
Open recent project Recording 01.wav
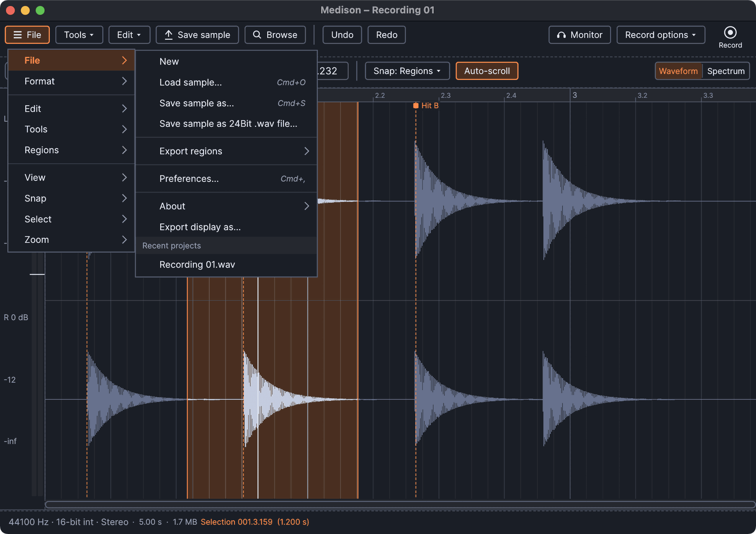226,265
